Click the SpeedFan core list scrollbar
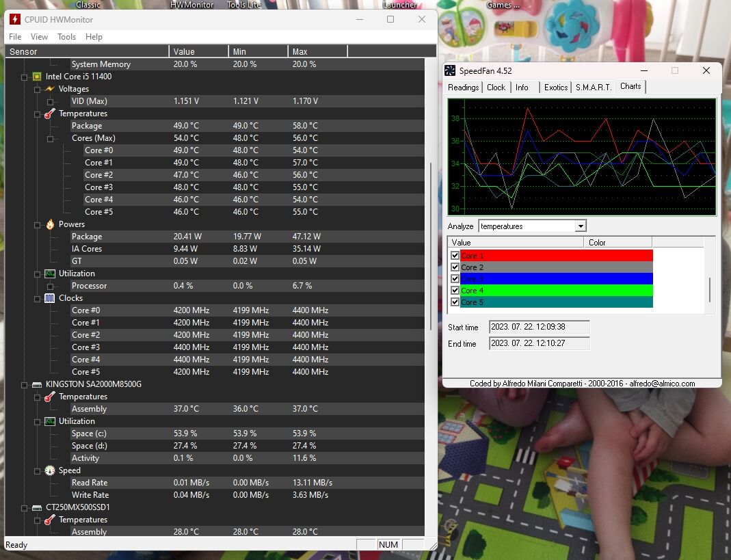The image size is (731, 560). [710, 289]
